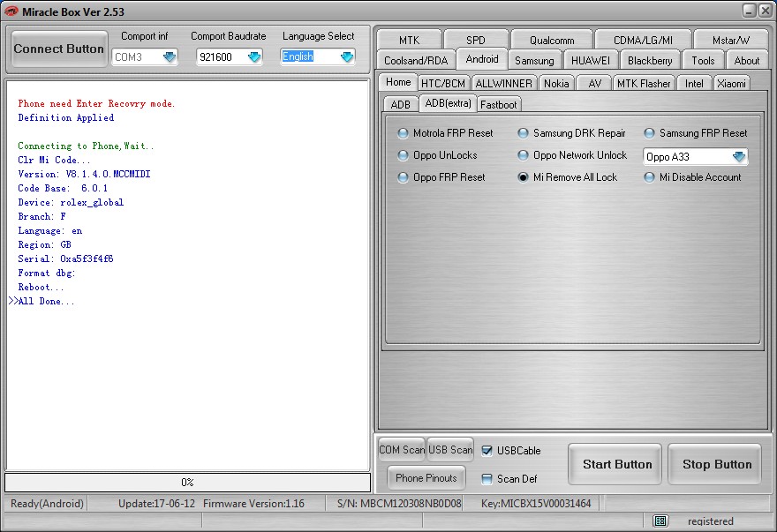The height and width of the screenshot is (532, 777).
Task: Click the 0% progress bar
Action: click(187, 482)
